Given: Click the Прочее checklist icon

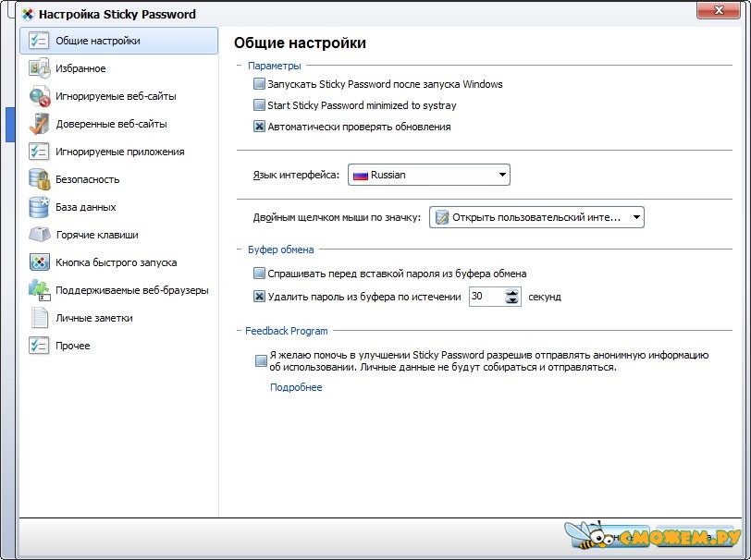Looking at the screenshot, I should 38,346.
